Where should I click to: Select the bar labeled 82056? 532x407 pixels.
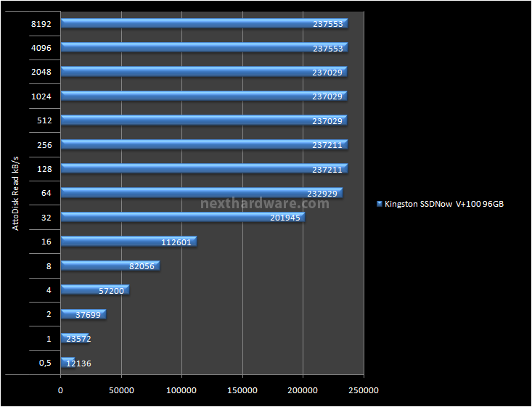pyautogui.click(x=110, y=266)
